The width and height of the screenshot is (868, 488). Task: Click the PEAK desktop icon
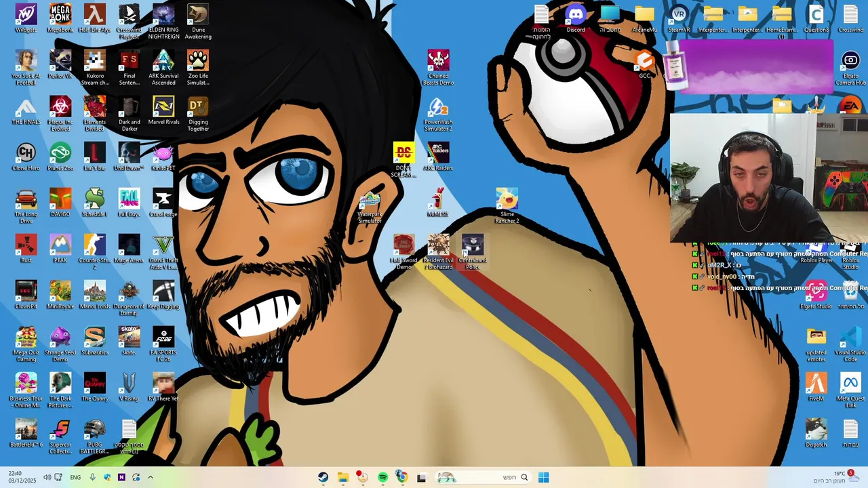click(x=60, y=249)
